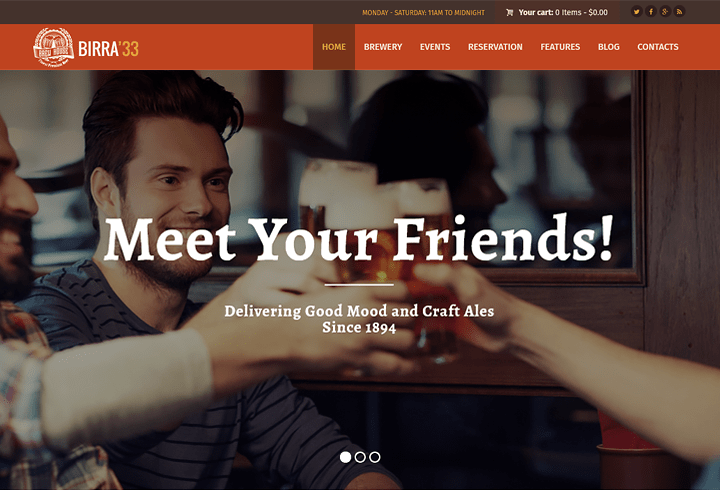Image resolution: width=720 pixels, height=490 pixels.
Task: Navigate to the Reservation page
Action: (x=495, y=47)
